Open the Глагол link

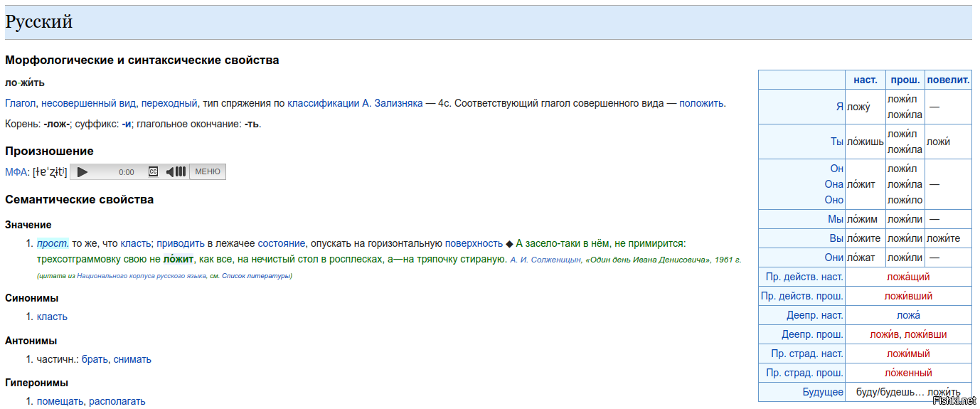pyautogui.click(x=20, y=103)
